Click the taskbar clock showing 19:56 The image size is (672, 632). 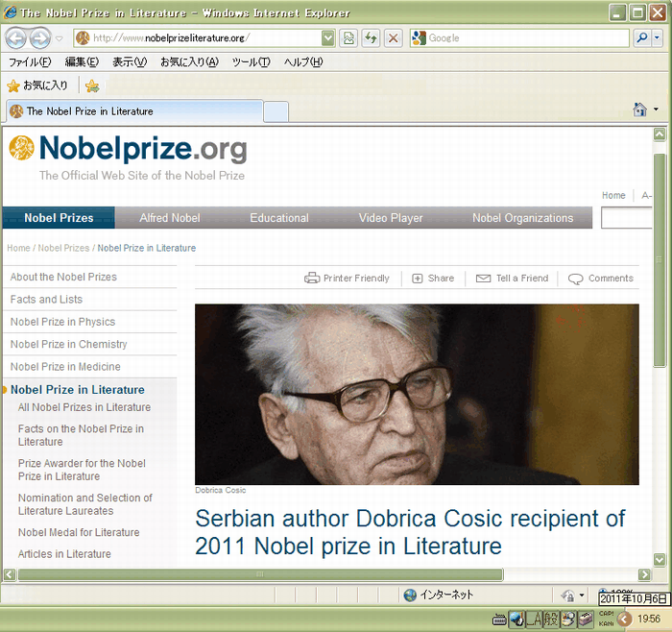tap(648, 619)
